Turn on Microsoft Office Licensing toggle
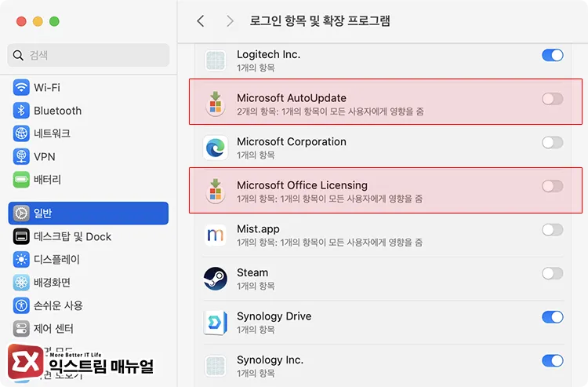Screen dimensions: 588x387 [553, 186]
